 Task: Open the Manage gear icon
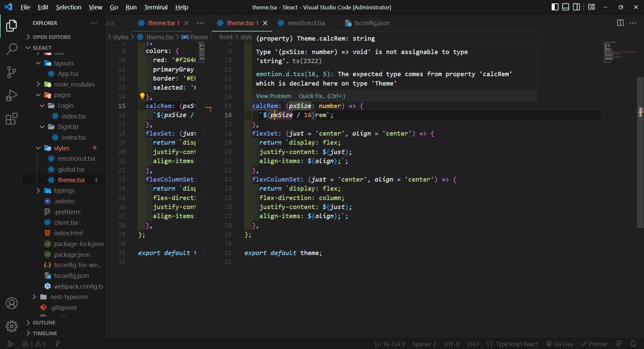[11, 326]
